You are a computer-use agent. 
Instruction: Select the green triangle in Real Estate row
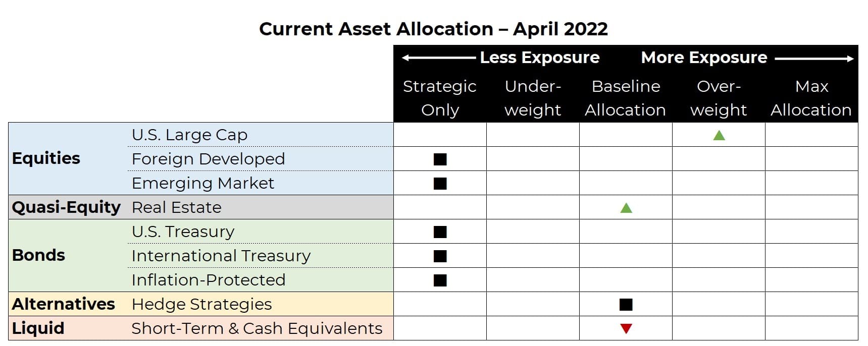pos(626,208)
